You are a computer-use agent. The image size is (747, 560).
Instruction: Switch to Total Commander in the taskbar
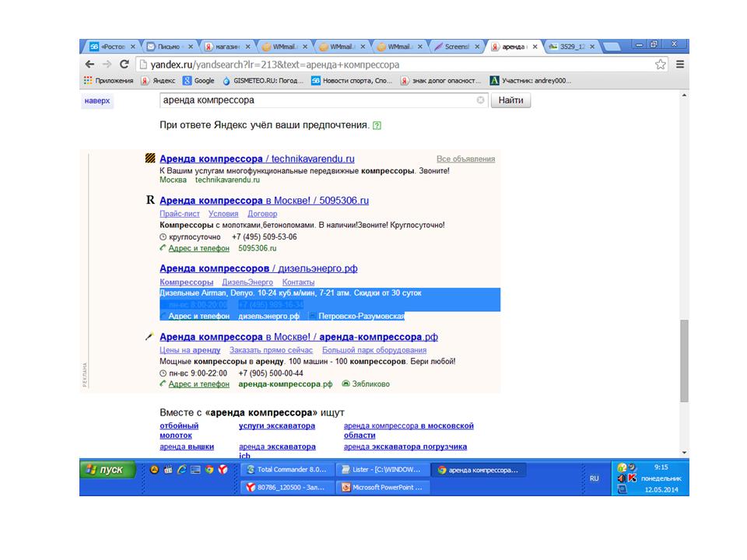[x=286, y=470]
